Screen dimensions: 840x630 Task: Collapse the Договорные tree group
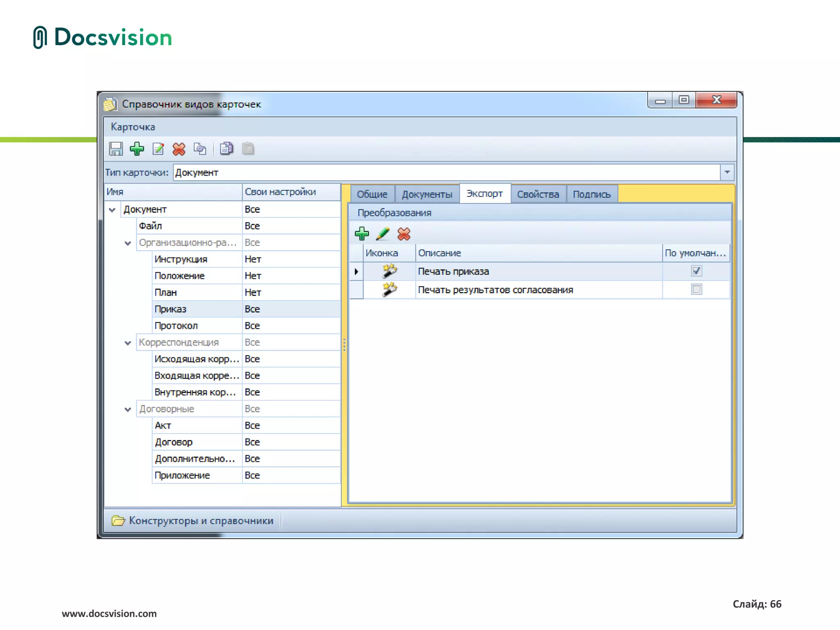[128, 409]
